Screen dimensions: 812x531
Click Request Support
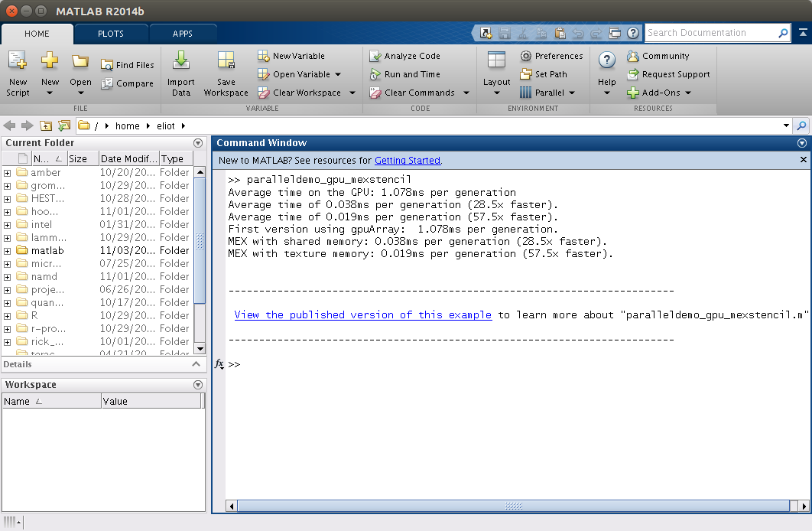[668, 74]
